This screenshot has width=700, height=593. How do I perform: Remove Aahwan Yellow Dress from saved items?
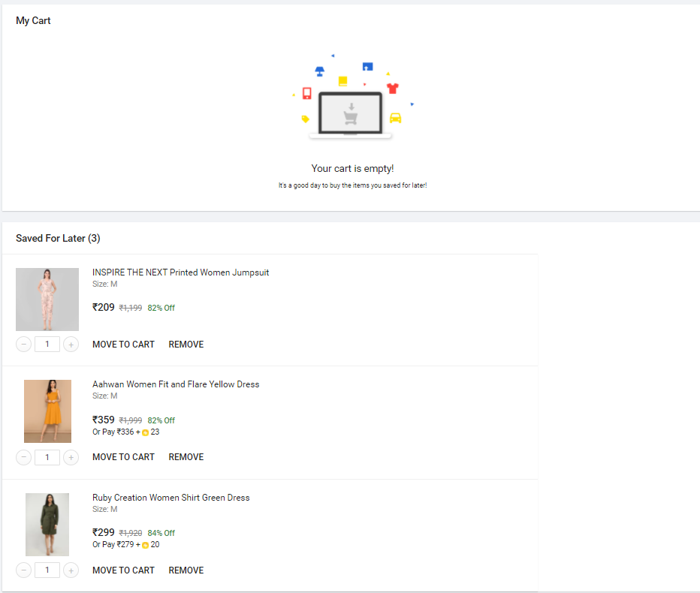click(x=186, y=457)
